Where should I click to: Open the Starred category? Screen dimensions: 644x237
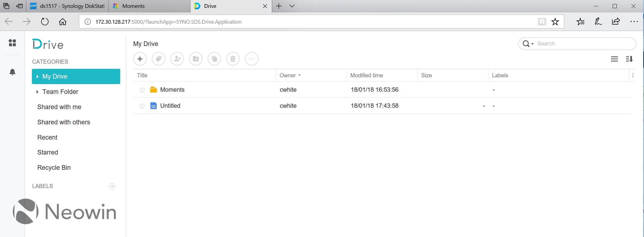click(x=48, y=152)
